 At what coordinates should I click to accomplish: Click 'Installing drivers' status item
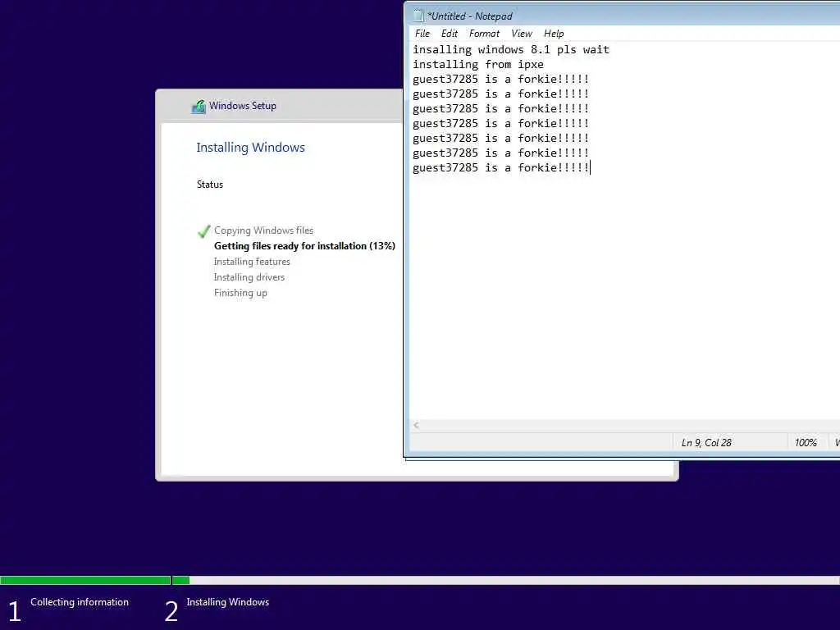point(249,277)
